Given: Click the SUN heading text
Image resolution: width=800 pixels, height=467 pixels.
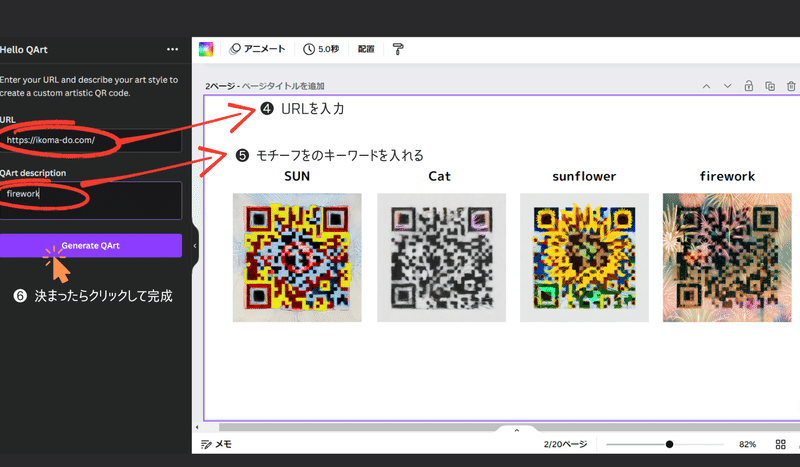Looking at the screenshot, I should click(297, 176).
